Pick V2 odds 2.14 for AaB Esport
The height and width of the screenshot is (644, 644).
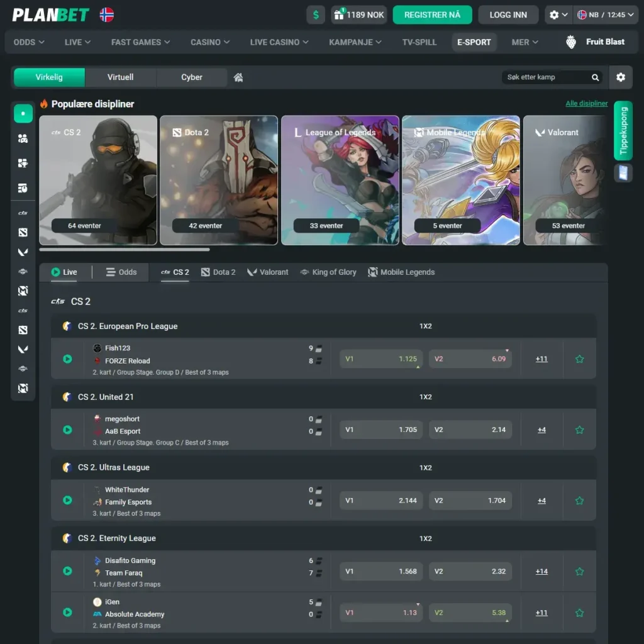tap(470, 430)
